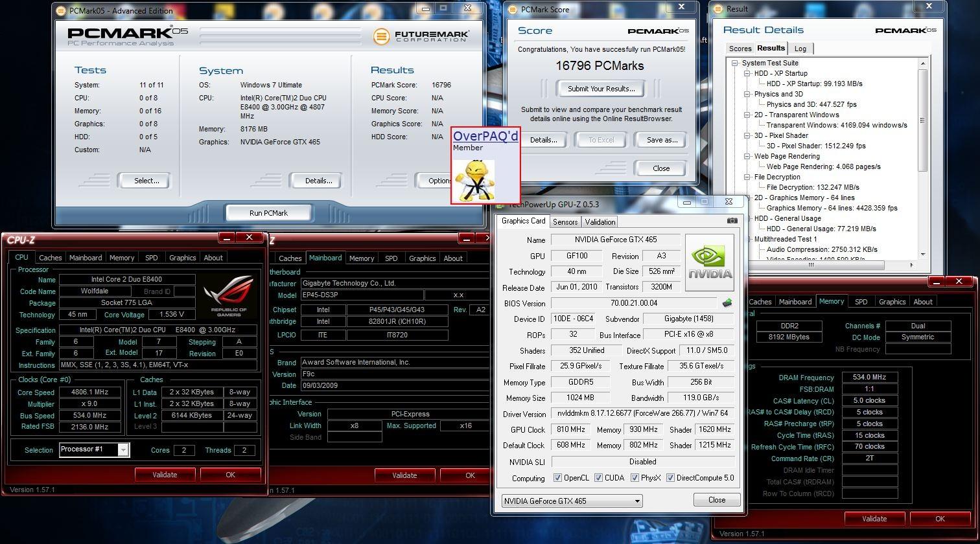The image size is (980, 544).
Task: Click the PCMark Score window title icon
Action: tap(512, 10)
